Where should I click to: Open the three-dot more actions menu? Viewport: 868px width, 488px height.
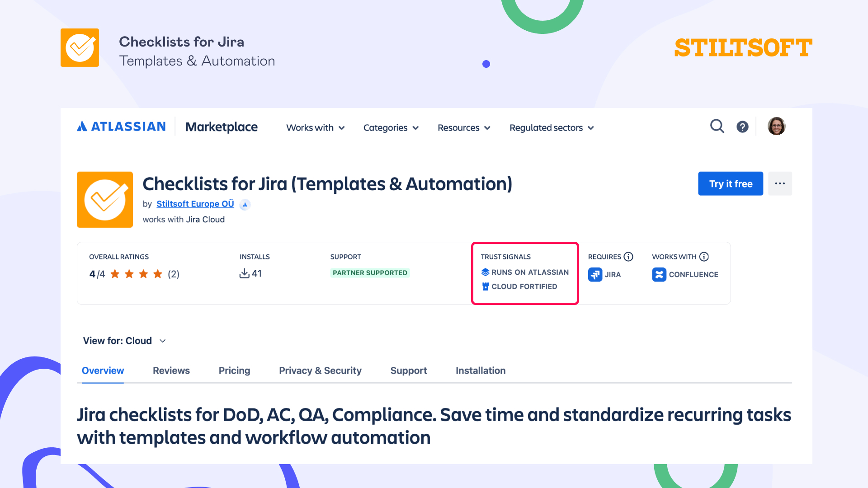click(780, 183)
